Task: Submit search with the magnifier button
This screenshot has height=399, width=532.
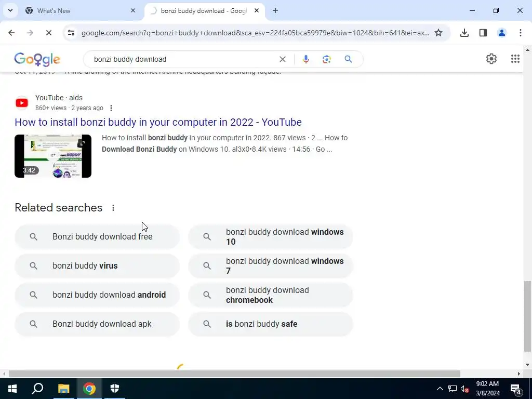Action: pyautogui.click(x=348, y=59)
